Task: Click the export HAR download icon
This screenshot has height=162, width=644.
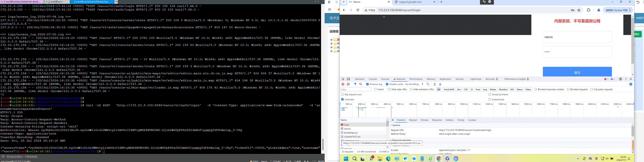Action: point(440,84)
